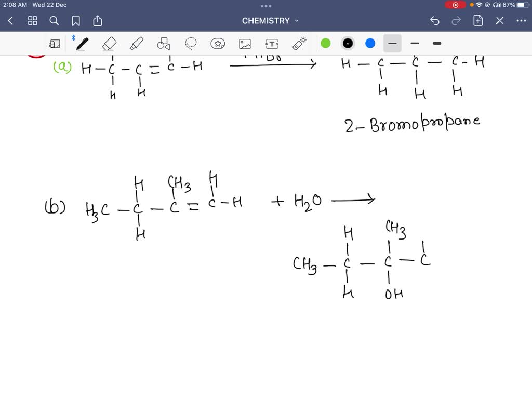Open the Sticker tool
The height and width of the screenshot is (399, 532).
coord(218,43)
